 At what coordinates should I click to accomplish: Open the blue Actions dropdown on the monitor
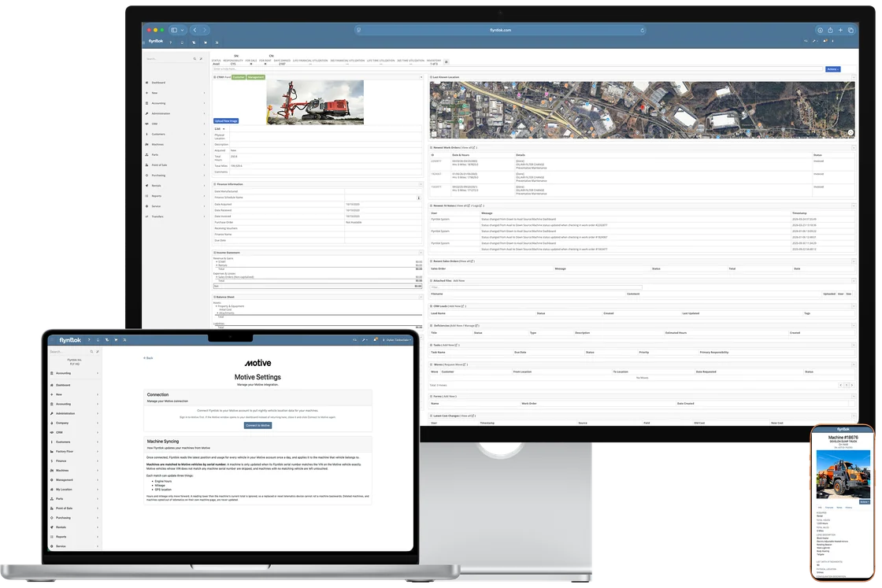833,69
